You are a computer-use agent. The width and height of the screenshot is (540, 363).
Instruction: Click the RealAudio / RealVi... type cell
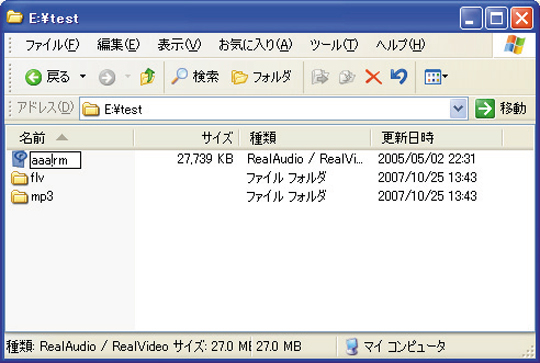click(305, 159)
